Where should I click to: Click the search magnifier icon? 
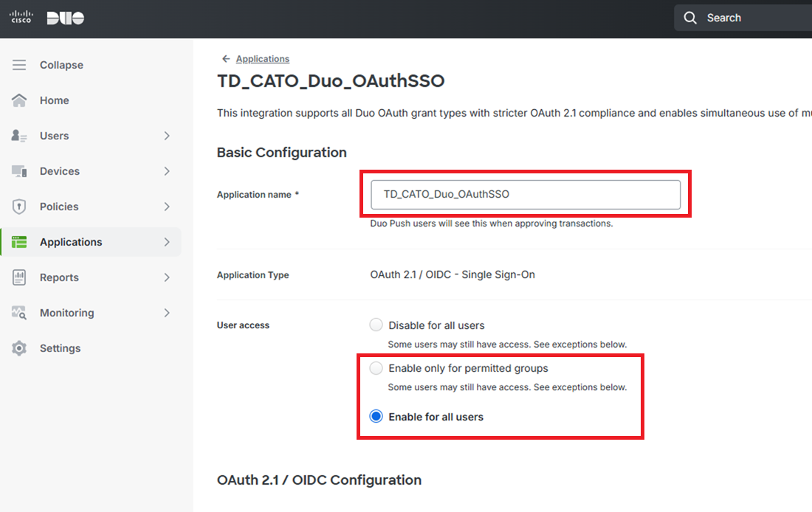click(689, 18)
